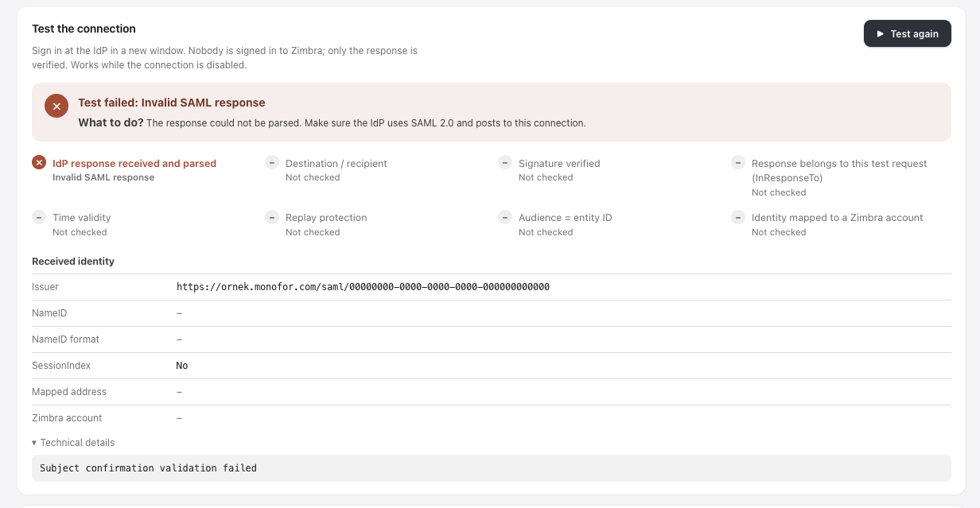Collapse the Technical details section
Viewport: 980px width, 508px height.
click(73, 442)
